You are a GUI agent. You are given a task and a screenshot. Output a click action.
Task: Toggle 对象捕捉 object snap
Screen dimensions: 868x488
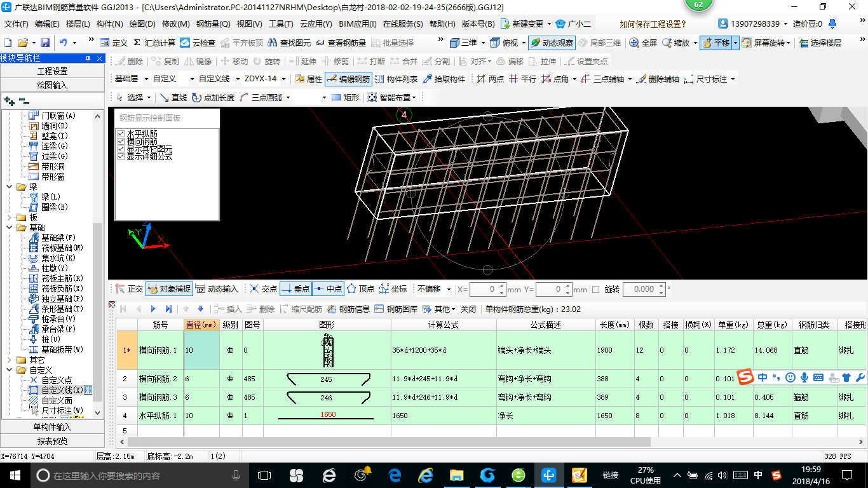point(169,288)
